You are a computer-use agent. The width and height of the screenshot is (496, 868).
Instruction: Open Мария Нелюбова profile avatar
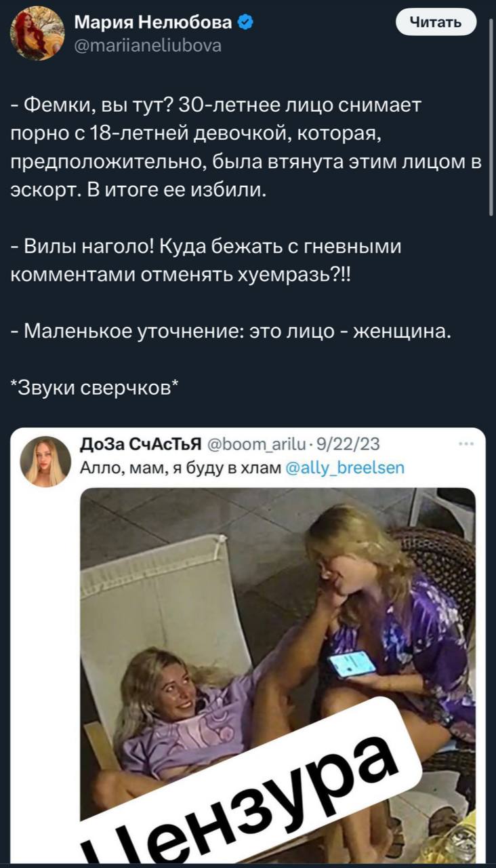[x=36, y=35]
